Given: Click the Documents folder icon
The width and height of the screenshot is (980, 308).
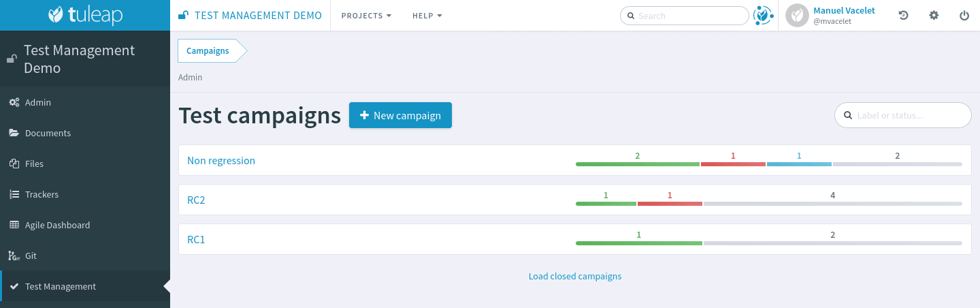Looking at the screenshot, I should pos(14,133).
